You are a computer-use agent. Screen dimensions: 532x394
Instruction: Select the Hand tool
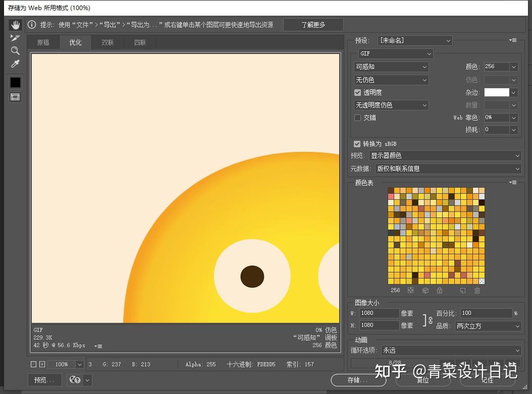15,24
